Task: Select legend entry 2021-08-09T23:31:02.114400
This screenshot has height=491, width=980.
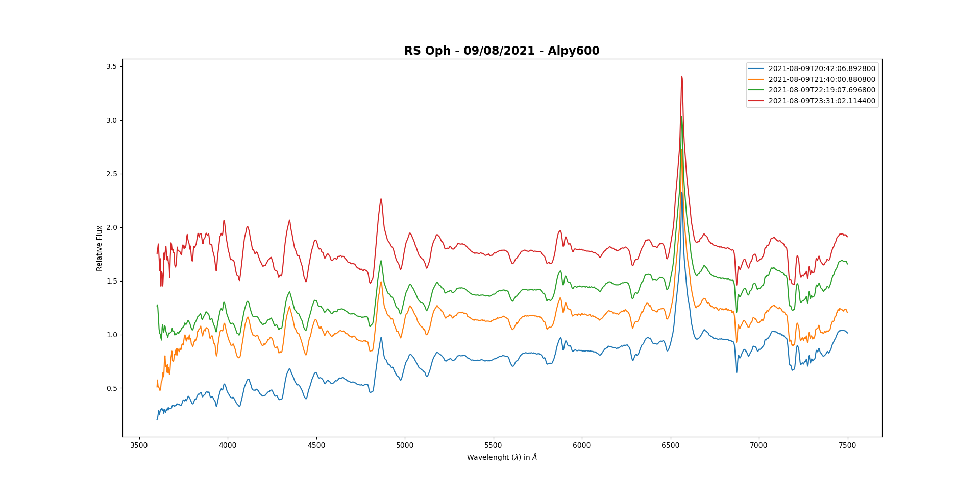Action: tap(821, 101)
